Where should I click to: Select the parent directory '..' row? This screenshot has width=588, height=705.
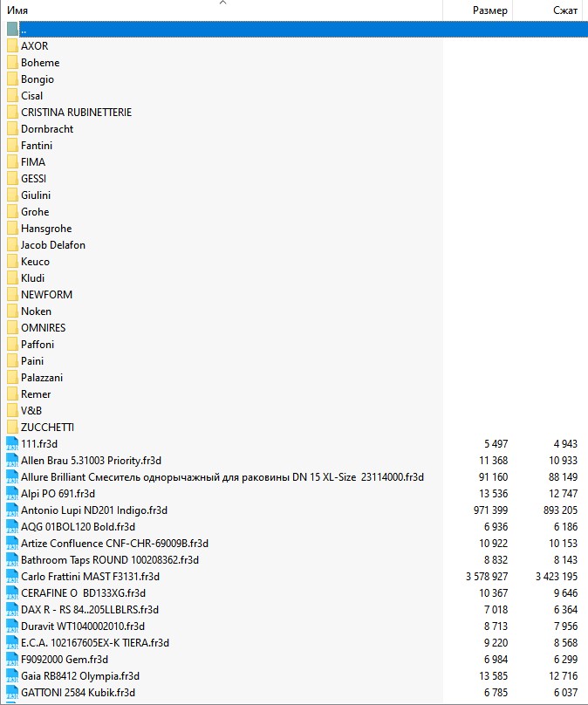[x=294, y=29]
